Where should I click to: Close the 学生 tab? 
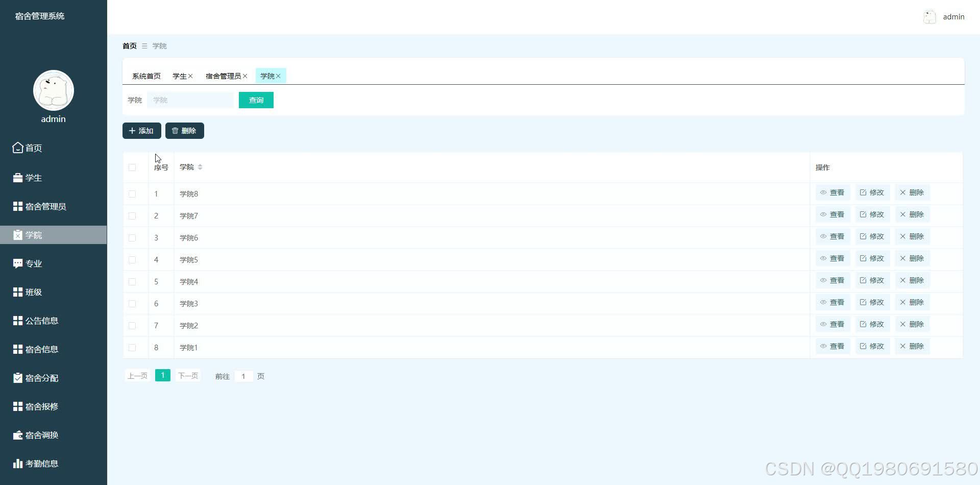pyautogui.click(x=190, y=76)
